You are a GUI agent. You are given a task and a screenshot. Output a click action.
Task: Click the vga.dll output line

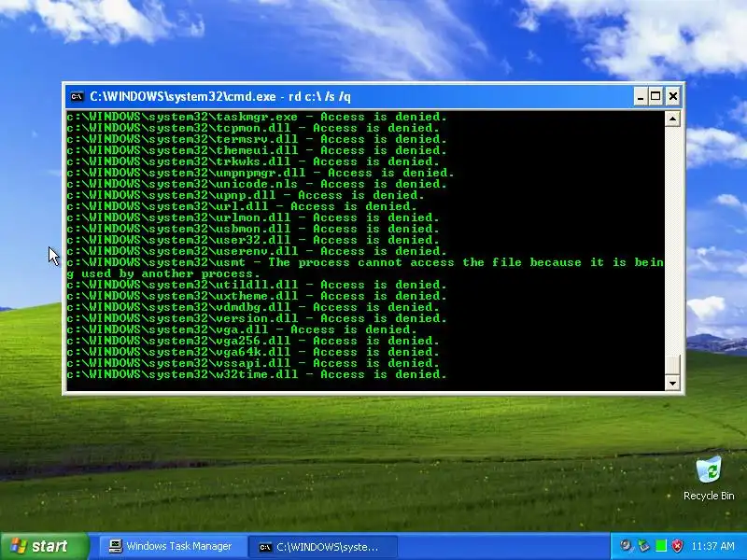point(242,329)
